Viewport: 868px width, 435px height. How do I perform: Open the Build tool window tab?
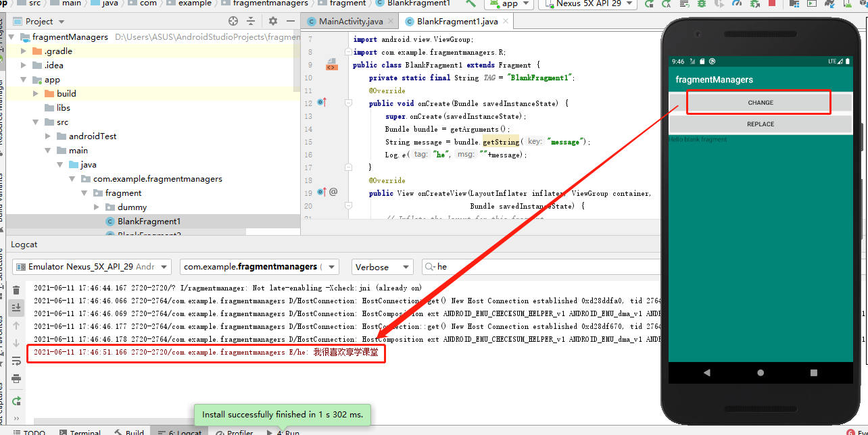[129, 431]
